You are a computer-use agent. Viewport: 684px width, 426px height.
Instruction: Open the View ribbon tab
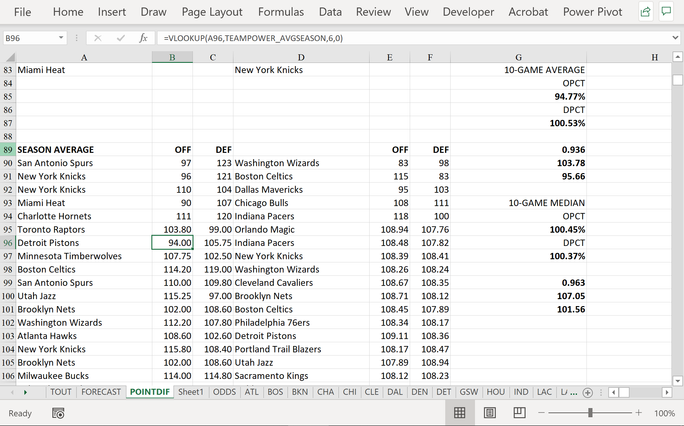pyautogui.click(x=417, y=12)
